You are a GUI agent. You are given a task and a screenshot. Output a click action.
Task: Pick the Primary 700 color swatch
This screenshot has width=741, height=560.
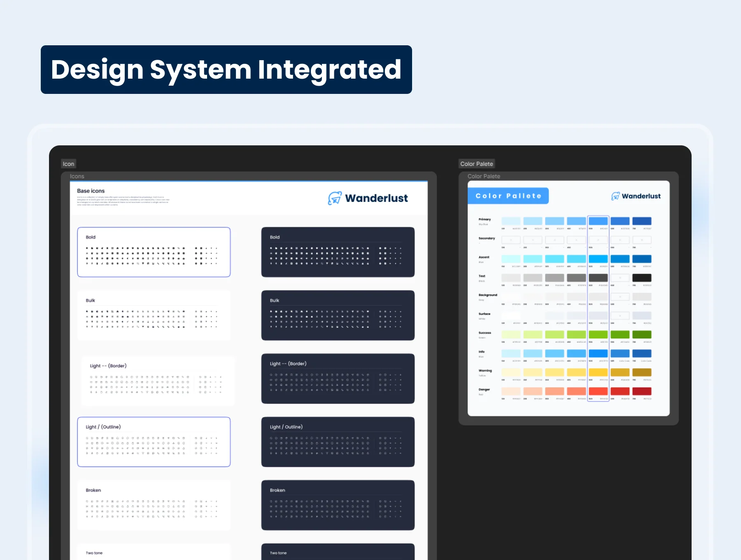pyautogui.click(x=642, y=221)
